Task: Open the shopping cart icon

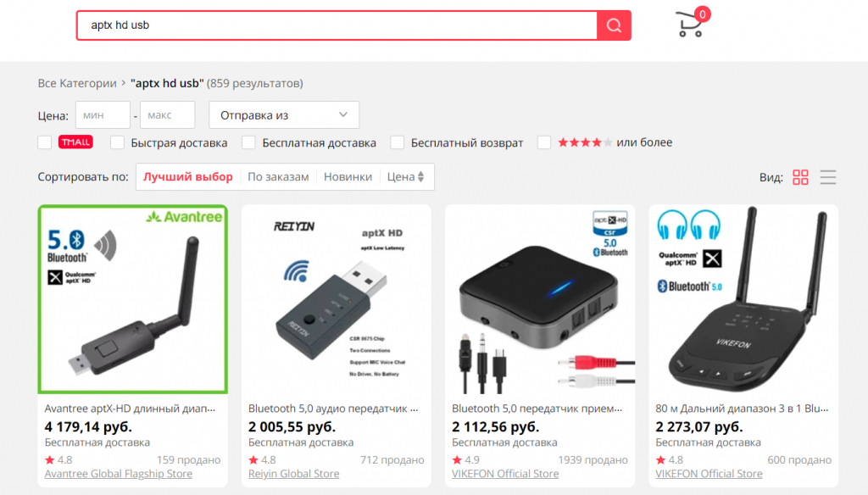Action: (x=690, y=25)
